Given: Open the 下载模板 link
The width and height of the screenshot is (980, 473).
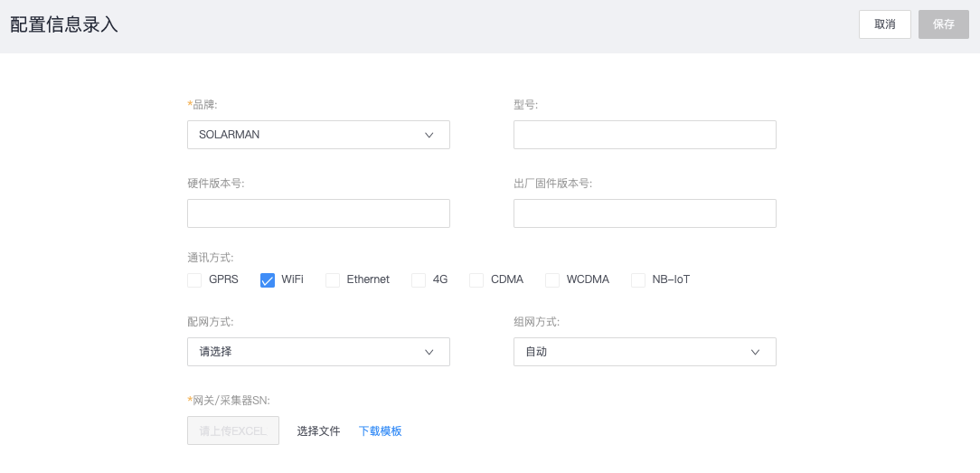Looking at the screenshot, I should click(x=380, y=431).
